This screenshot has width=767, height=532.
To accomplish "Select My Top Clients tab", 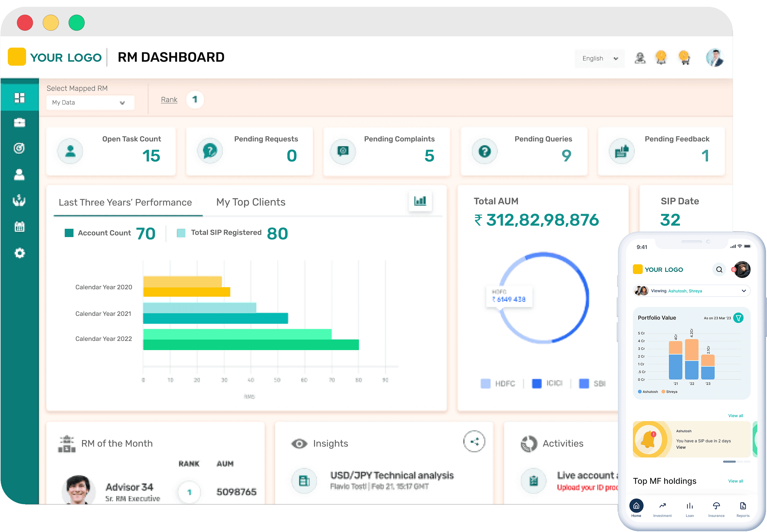I will (x=251, y=202).
